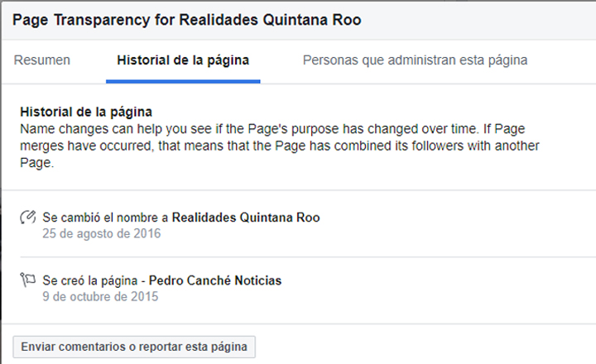Click the flag icon beside the page creation entry
596x364 pixels.
tap(28, 281)
